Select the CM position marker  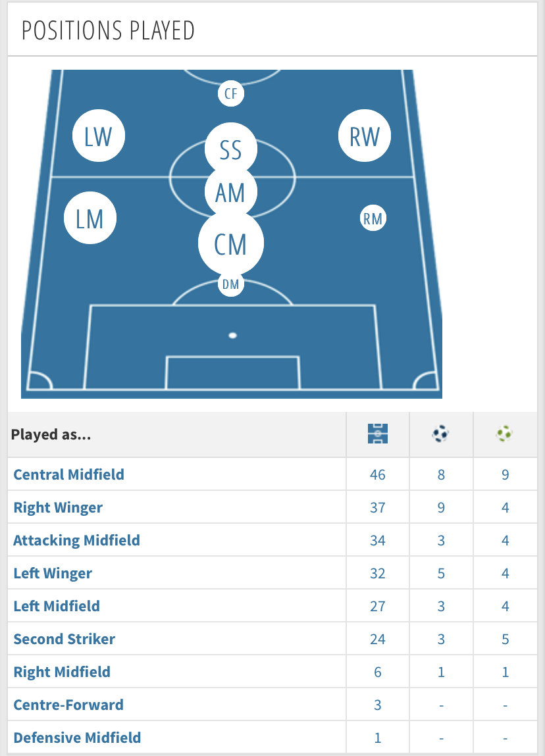click(230, 243)
